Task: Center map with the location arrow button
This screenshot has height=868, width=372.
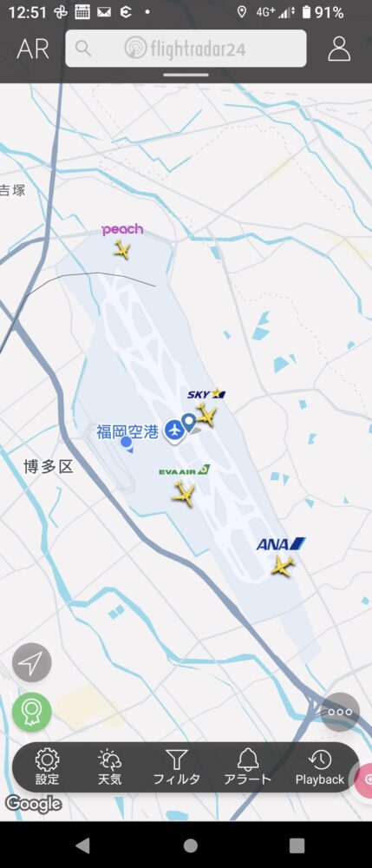Action: click(x=31, y=662)
